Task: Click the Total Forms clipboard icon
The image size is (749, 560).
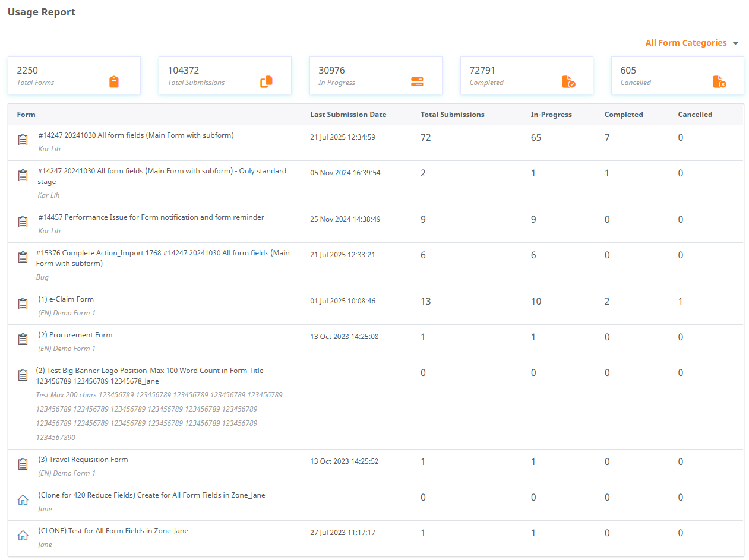Action: 114,82
